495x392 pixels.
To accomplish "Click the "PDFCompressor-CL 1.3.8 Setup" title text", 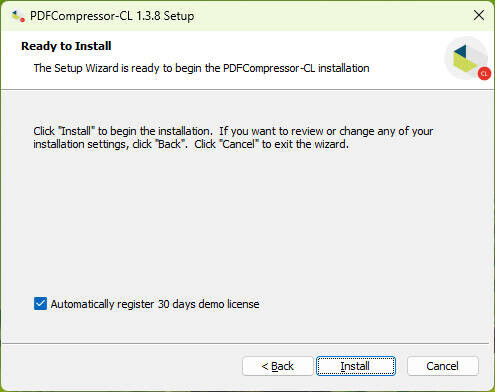I will [x=112, y=16].
